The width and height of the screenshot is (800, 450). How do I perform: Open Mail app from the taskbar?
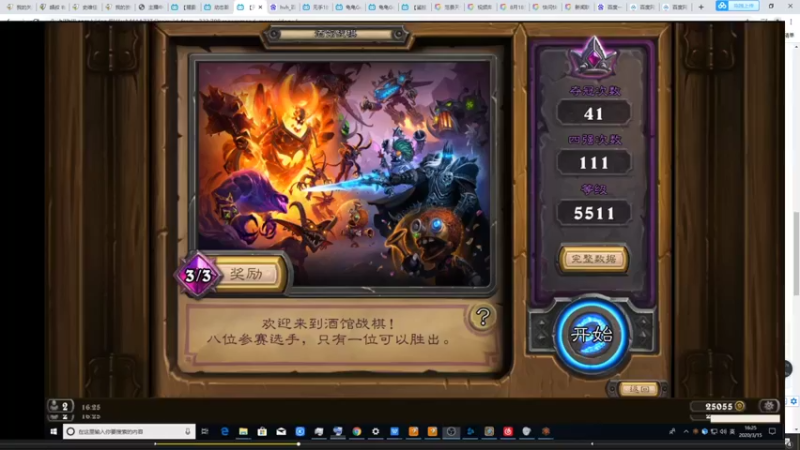click(281, 432)
